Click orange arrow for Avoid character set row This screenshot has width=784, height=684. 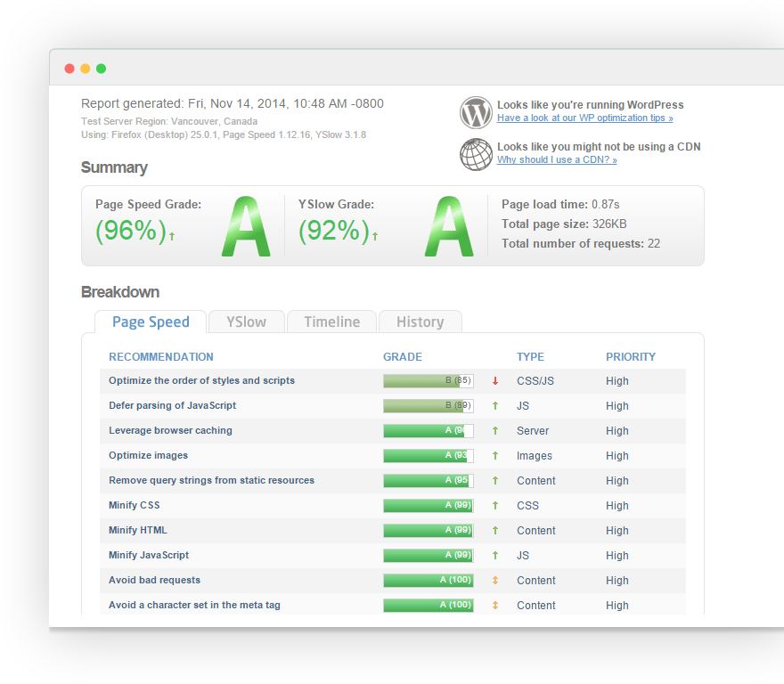(x=495, y=606)
